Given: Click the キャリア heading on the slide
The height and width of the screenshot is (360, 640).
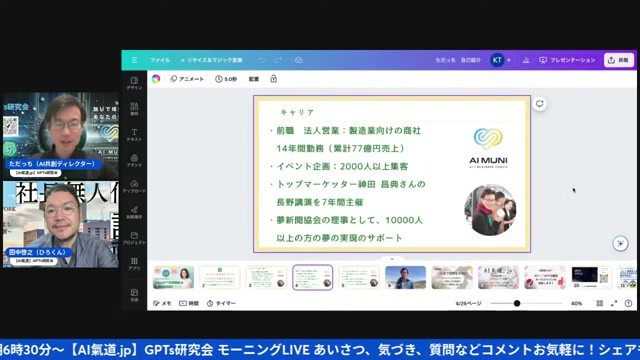Looking at the screenshot, I should (x=297, y=112).
